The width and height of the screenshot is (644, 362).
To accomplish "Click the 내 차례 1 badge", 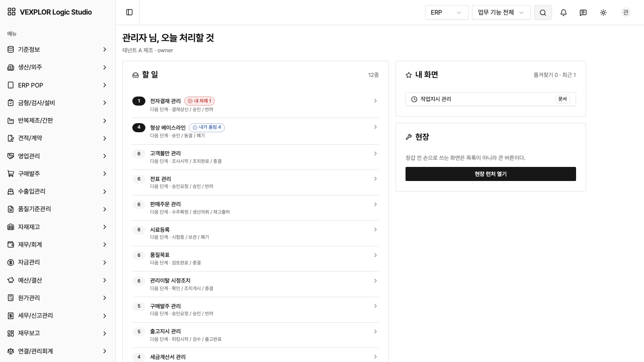I will click(200, 101).
